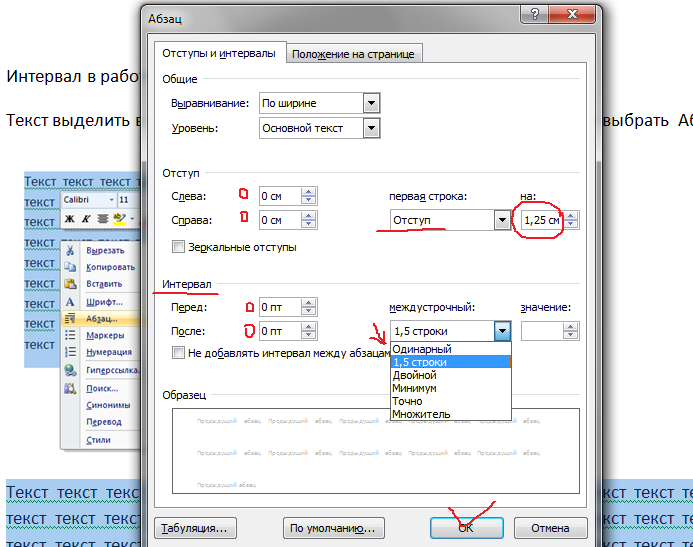The width and height of the screenshot is (693, 547).
Task: Click the search binoculars icon beside Поиск
Action: (x=70, y=388)
